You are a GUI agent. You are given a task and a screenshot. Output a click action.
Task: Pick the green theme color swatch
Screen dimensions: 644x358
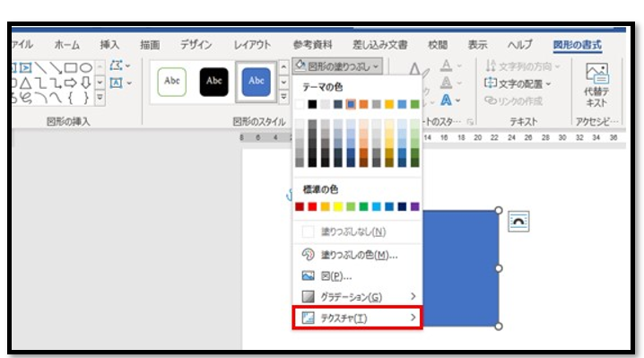tap(414, 104)
